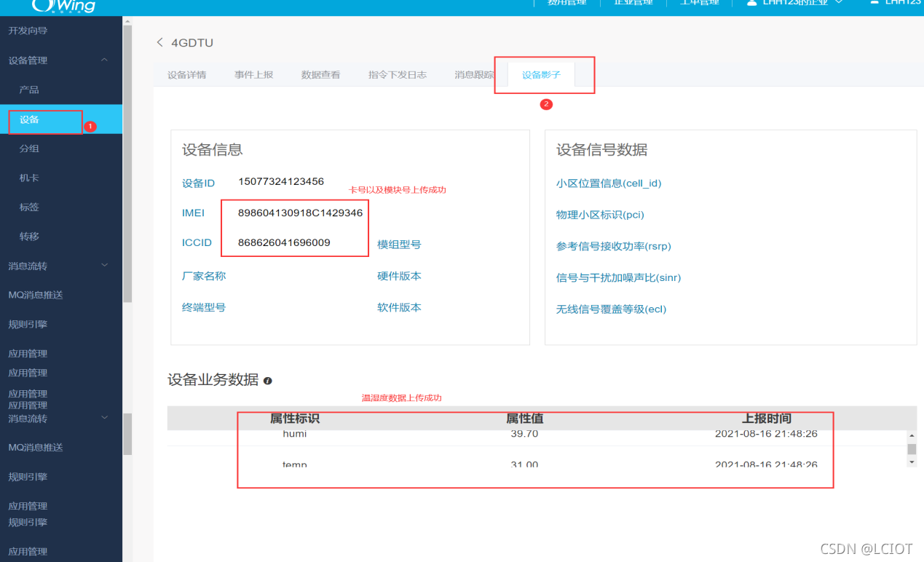Open the 产品 submenu item

click(x=29, y=90)
